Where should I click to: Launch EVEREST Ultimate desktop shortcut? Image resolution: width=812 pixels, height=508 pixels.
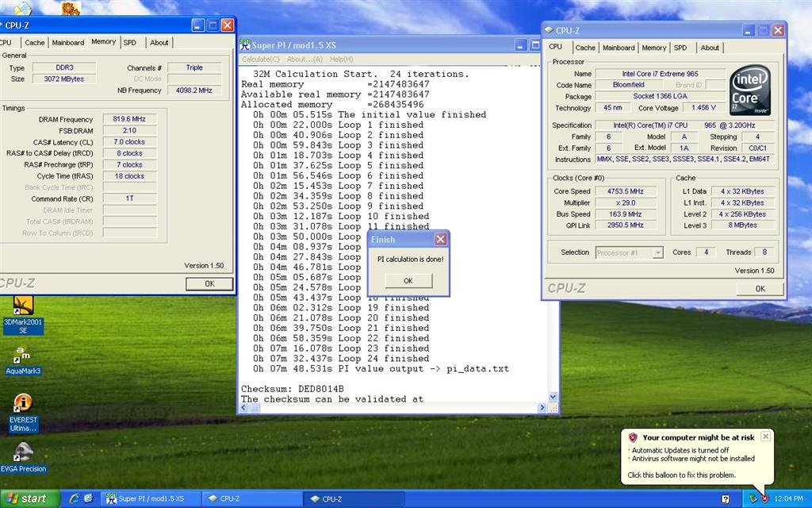[x=23, y=413]
